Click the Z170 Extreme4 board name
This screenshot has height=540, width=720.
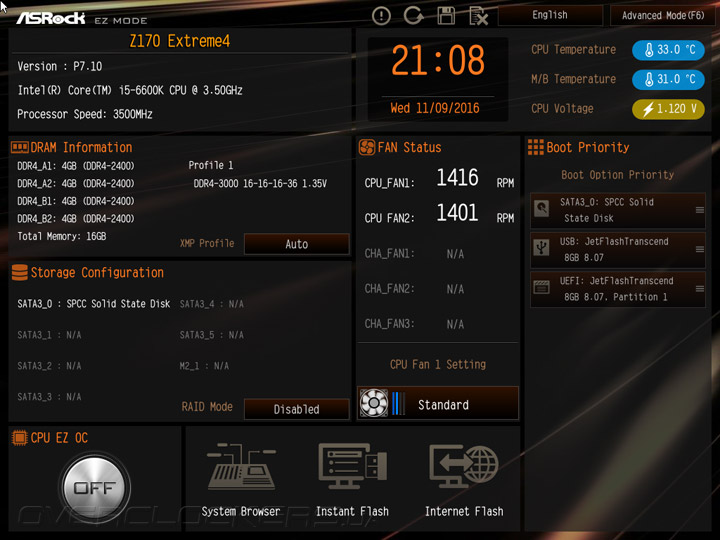click(180, 41)
